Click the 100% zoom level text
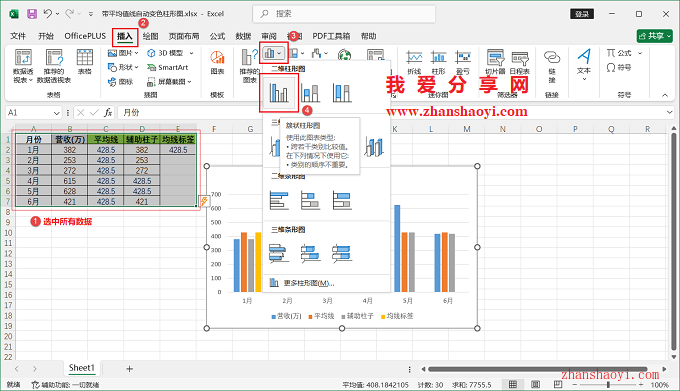Viewport: 680px width, 391px height. 659,384
